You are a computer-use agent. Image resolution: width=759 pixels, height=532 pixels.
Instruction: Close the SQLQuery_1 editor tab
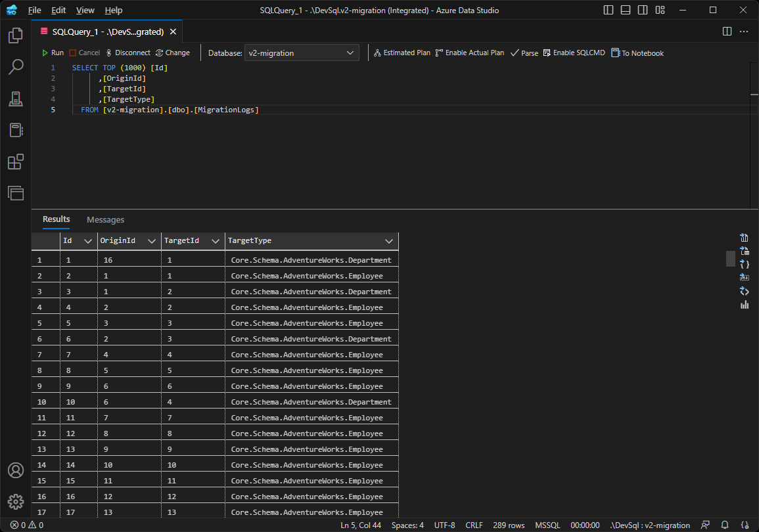[x=173, y=32]
